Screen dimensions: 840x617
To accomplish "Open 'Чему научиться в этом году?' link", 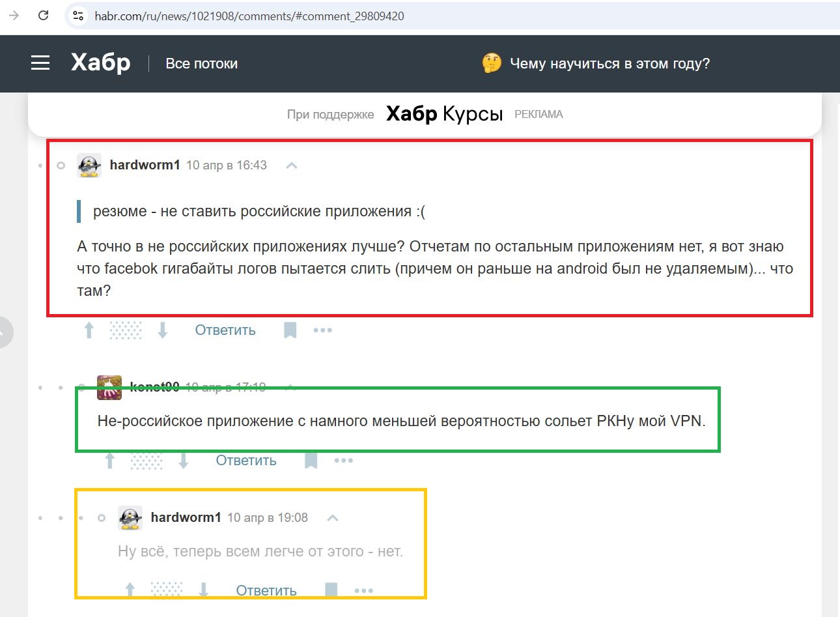I will point(609,64).
